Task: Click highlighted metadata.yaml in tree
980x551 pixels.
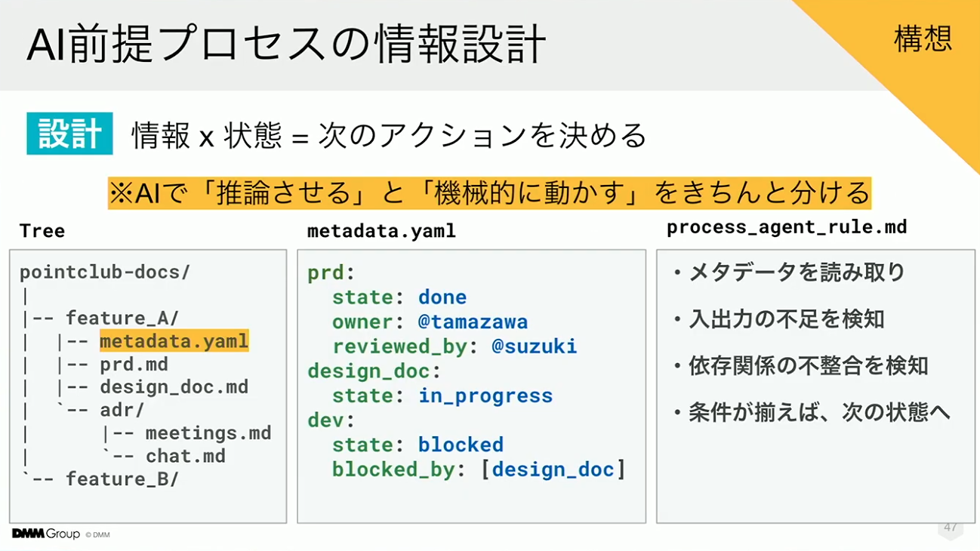Action: pos(174,341)
